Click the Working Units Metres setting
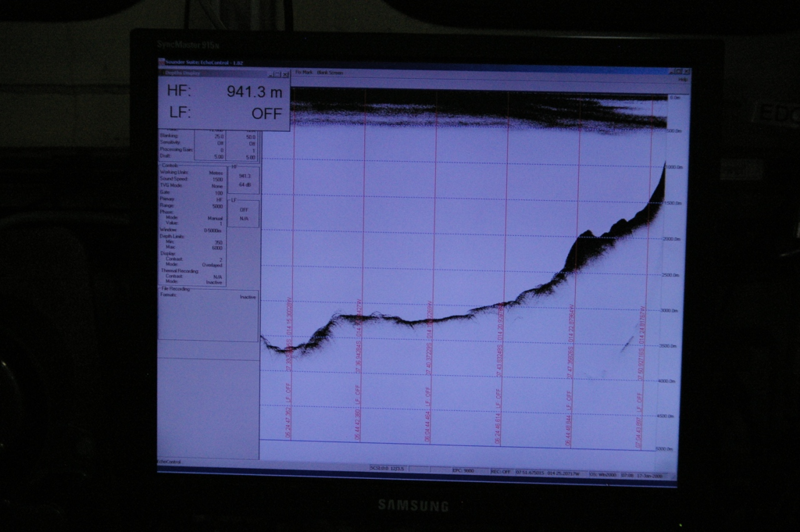Screen dimensions: 800x532 [216, 172]
